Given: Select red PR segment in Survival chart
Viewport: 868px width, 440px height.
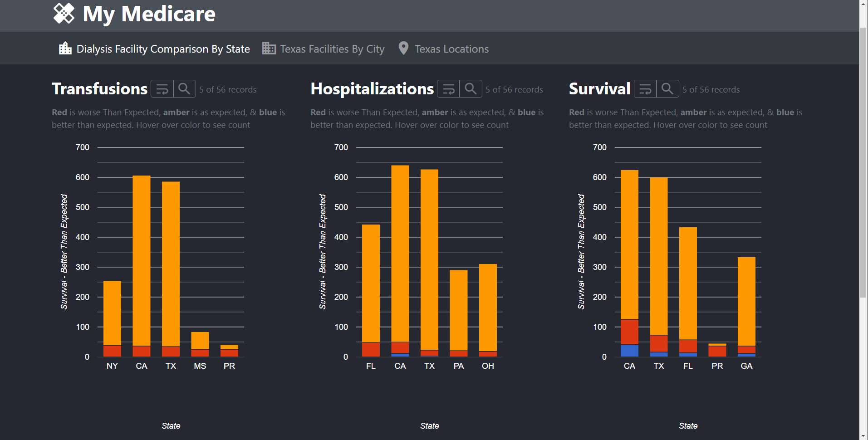Looking at the screenshot, I should (717, 351).
